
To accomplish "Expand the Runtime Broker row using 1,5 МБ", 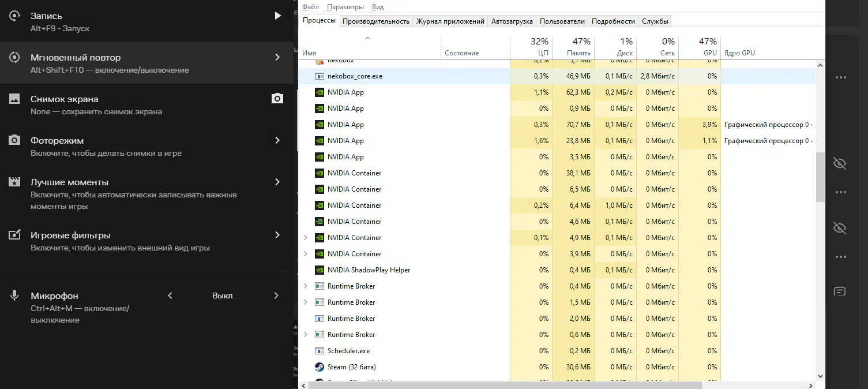I will coord(306,302).
